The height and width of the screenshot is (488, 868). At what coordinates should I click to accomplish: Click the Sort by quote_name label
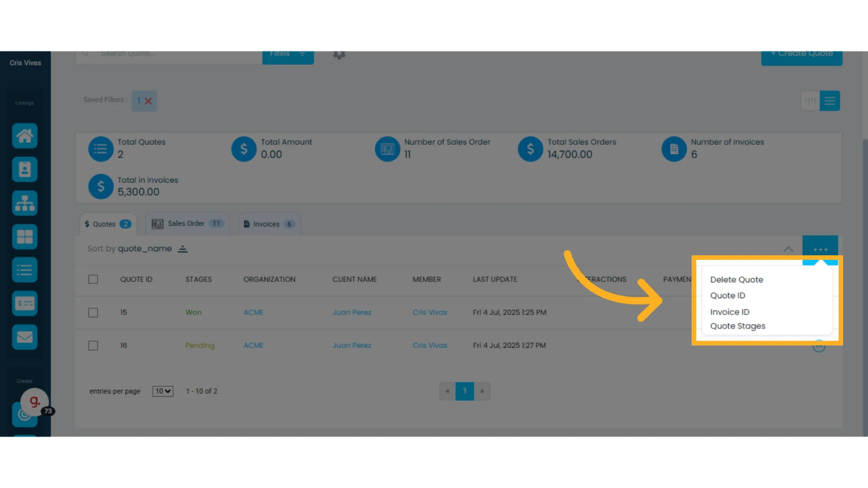click(x=129, y=249)
